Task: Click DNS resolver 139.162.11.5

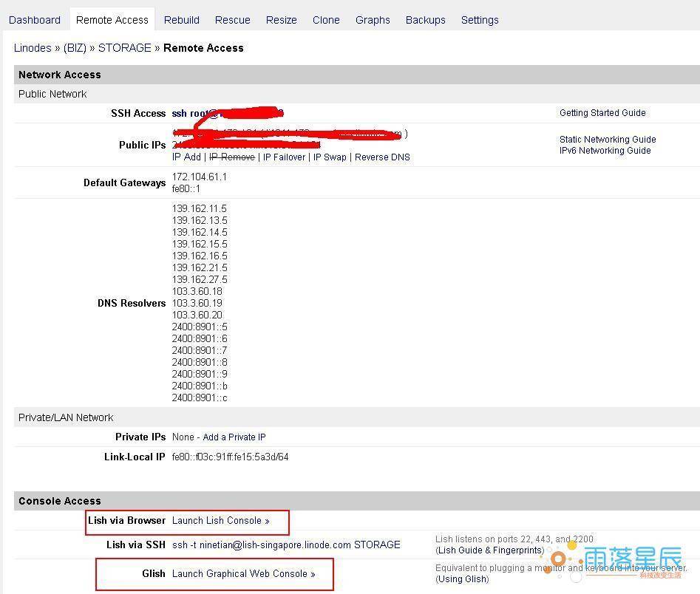Action: [200, 208]
